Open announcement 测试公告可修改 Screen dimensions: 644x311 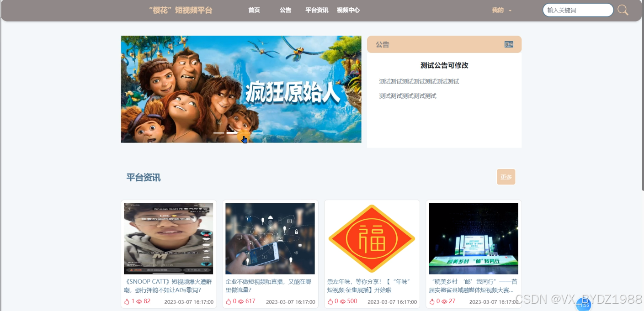[x=444, y=65]
